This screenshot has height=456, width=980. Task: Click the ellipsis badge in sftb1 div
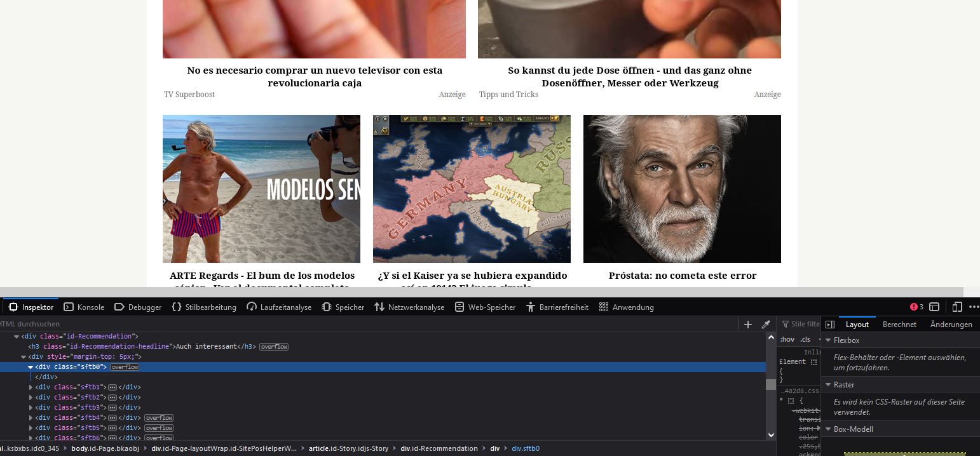pos(112,387)
